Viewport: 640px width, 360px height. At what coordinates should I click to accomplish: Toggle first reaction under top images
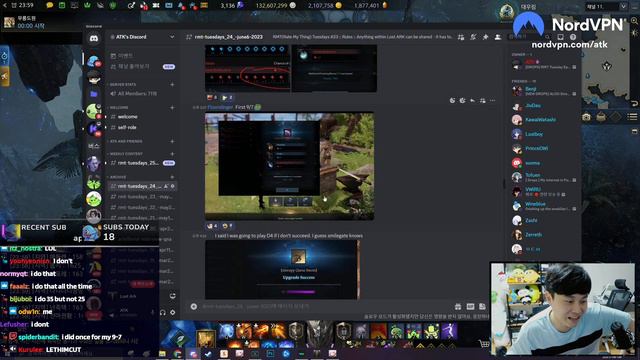click(x=213, y=98)
